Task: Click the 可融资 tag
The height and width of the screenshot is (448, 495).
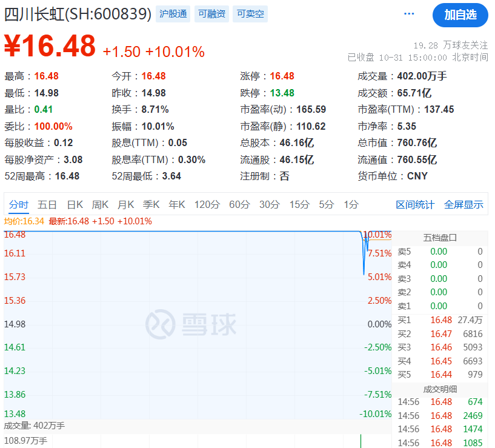Action: [211, 14]
